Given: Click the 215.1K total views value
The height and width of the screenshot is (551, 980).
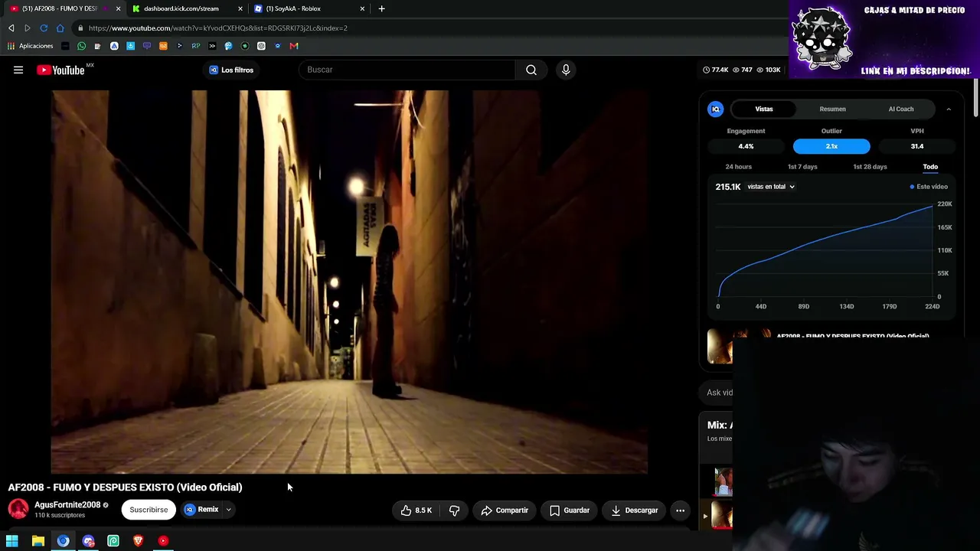Looking at the screenshot, I should click(x=728, y=187).
